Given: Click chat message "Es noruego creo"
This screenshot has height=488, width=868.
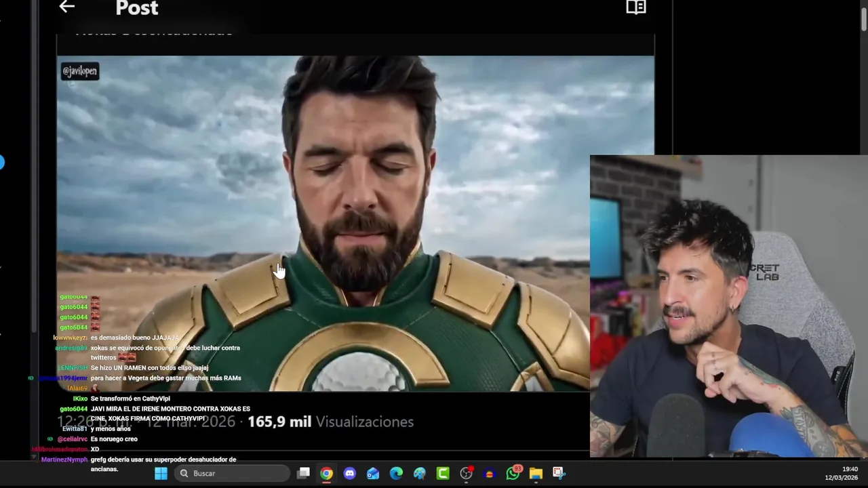Looking at the screenshot, I should tap(114, 439).
